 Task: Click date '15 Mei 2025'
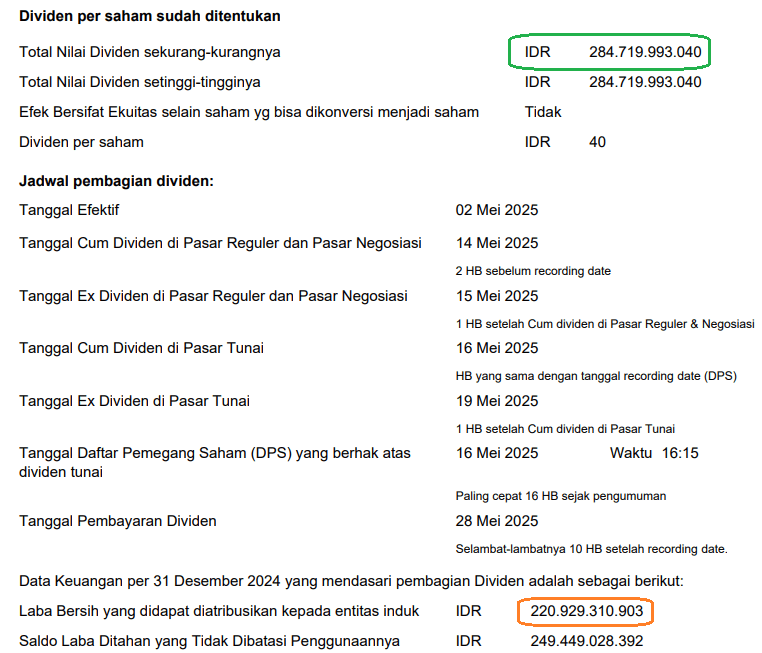pyautogui.click(x=497, y=296)
